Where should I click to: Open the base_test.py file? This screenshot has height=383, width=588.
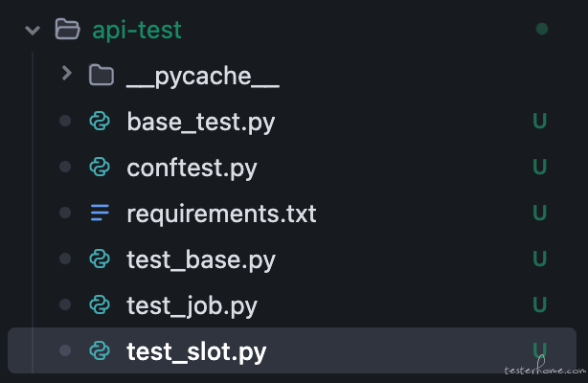point(201,123)
